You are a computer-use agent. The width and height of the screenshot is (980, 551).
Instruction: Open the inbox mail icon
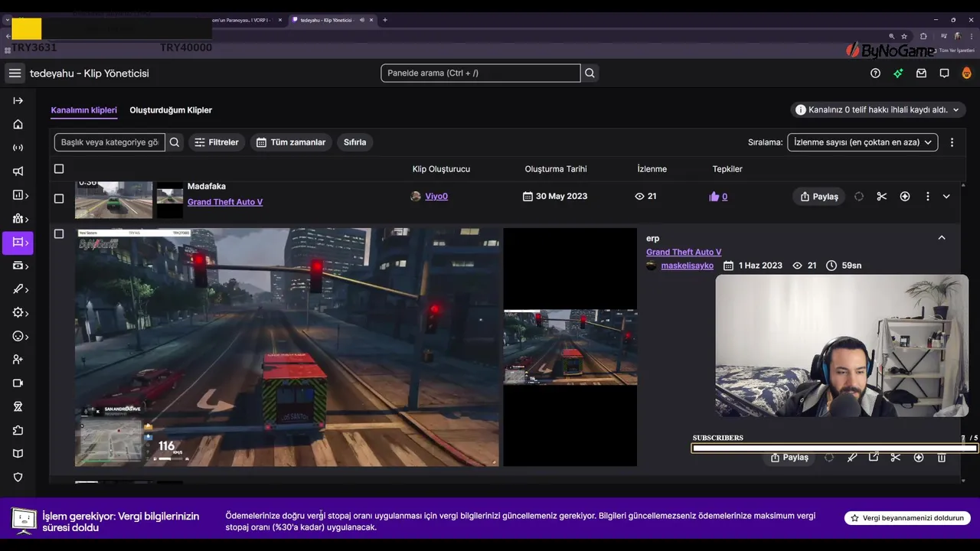(921, 73)
